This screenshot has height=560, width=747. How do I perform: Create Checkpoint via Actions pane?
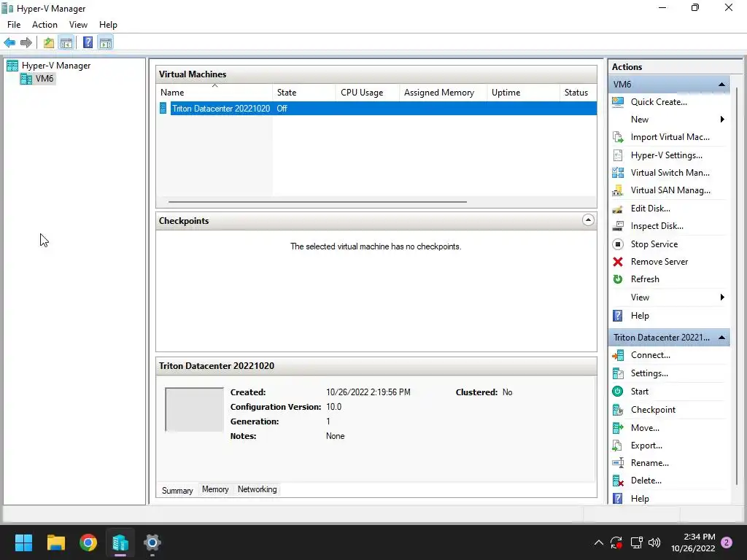(653, 410)
